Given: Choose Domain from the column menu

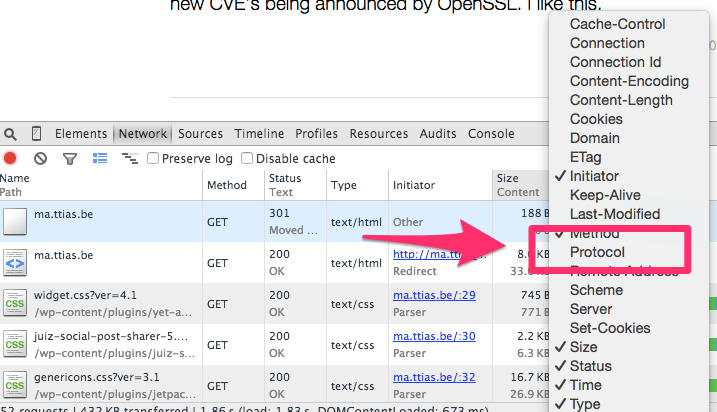Looking at the screenshot, I should pyautogui.click(x=594, y=138).
